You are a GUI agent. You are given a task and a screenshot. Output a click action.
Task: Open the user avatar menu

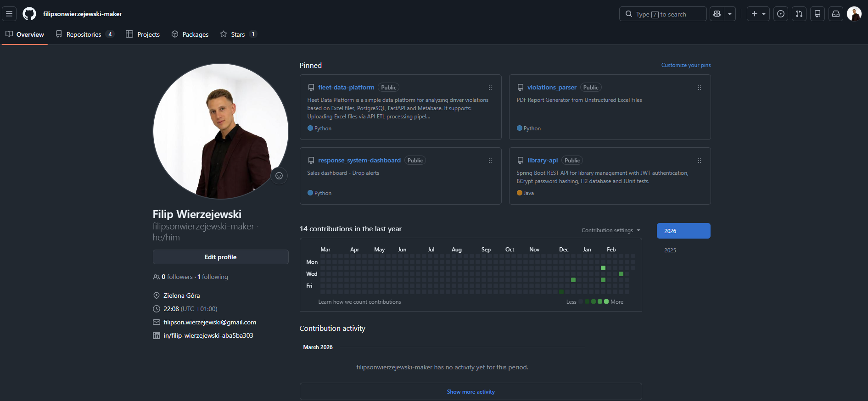(x=854, y=14)
